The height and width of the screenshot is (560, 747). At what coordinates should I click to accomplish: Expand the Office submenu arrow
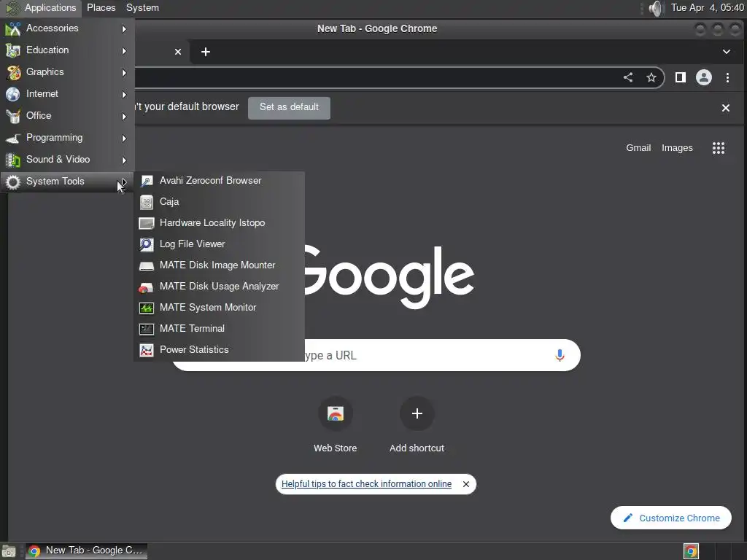[x=124, y=117]
